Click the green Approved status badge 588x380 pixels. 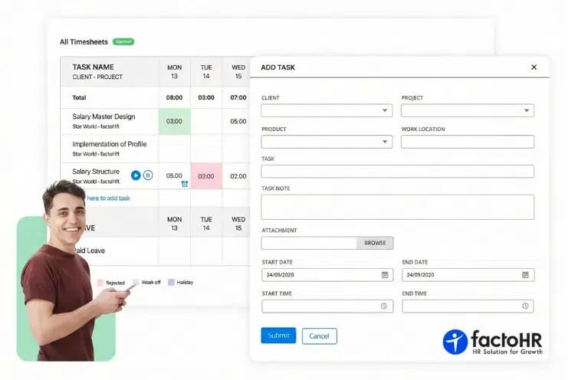click(123, 41)
